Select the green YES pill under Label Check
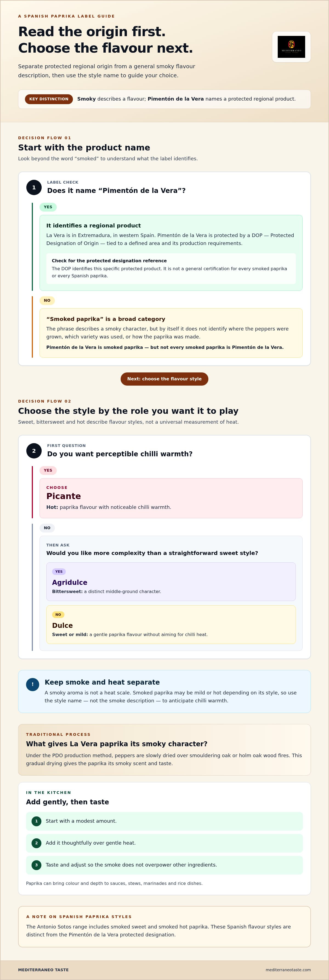Viewport: 329px width, 980px height. (48, 207)
